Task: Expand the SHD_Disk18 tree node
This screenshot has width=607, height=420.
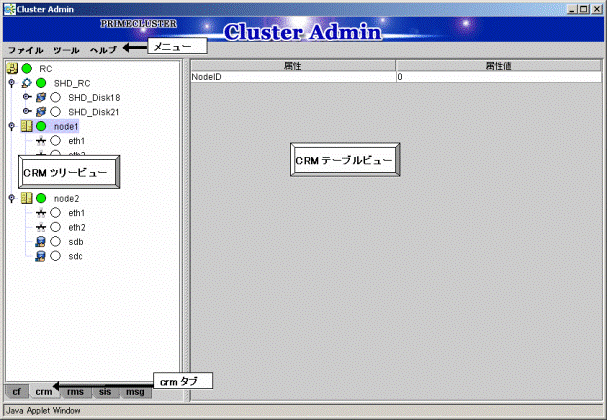Action: tap(27, 97)
